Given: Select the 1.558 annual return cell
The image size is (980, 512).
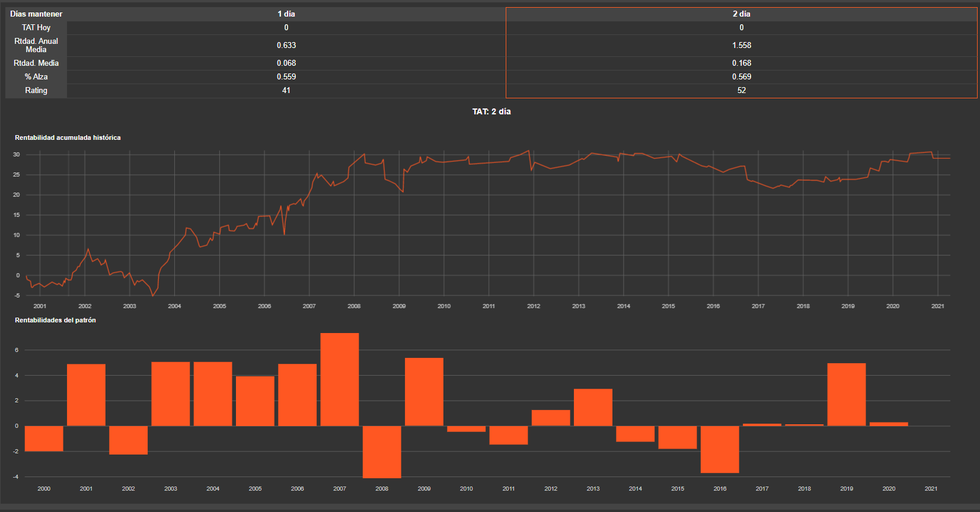Looking at the screenshot, I should (741, 45).
